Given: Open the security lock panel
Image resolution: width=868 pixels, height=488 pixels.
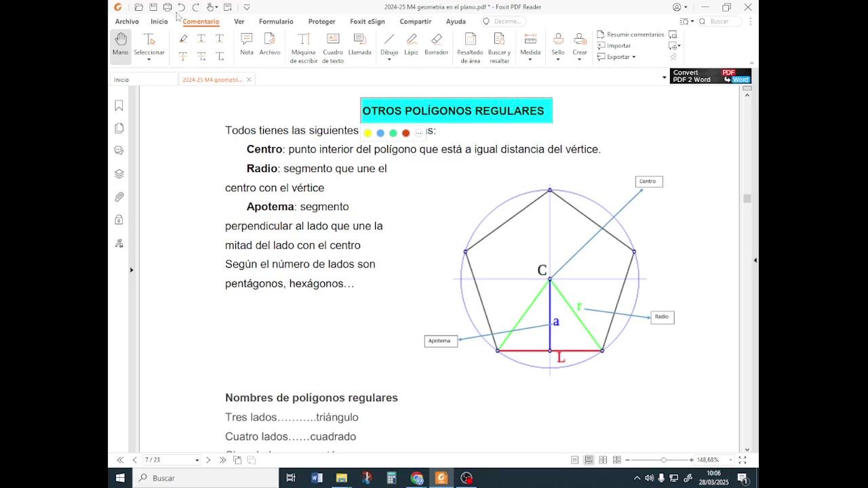Looking at the screenshot, I should coord(119,220).
